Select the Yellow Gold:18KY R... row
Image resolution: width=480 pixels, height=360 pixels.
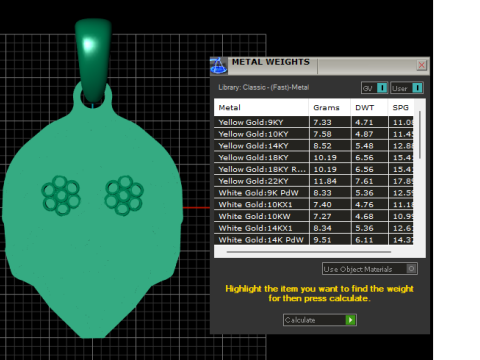tap(314, 169)
